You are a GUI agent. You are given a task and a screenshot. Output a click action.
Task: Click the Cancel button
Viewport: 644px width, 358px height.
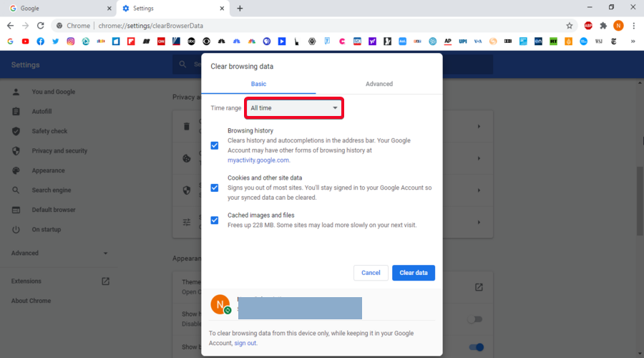click(371, 273)
